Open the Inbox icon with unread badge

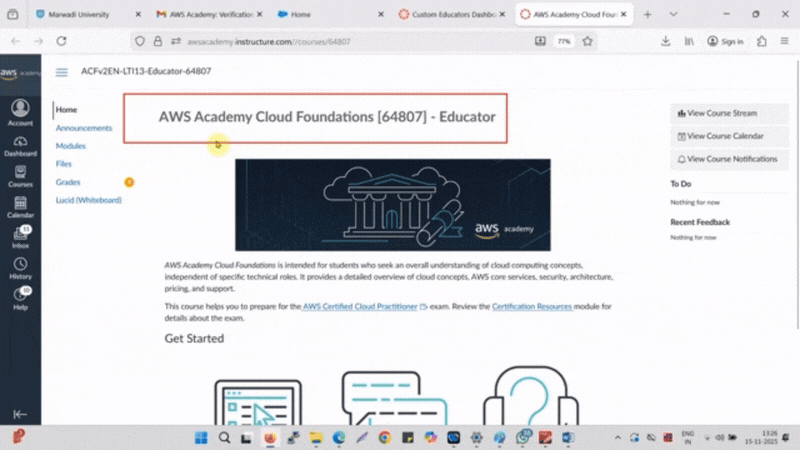tap(20, 237)
